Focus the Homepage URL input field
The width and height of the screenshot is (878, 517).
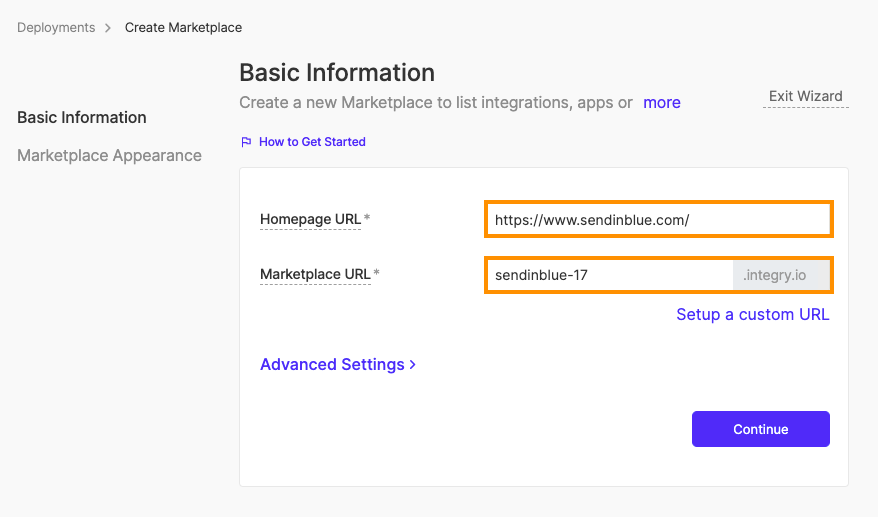point(658,219)
